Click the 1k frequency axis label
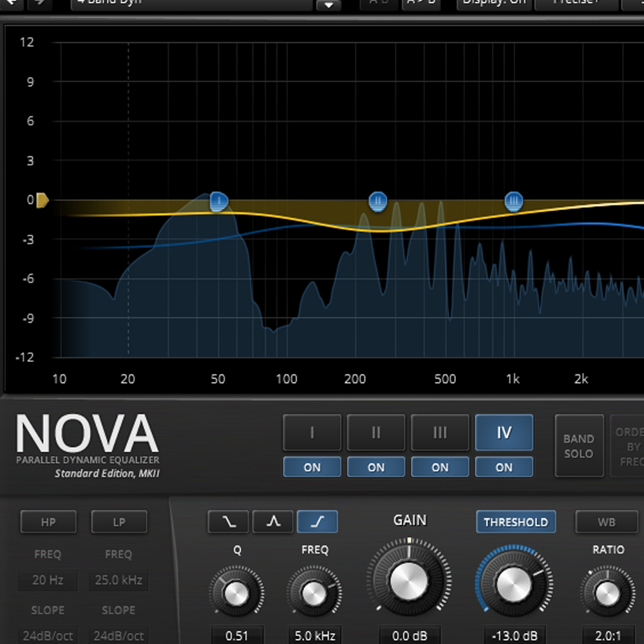This screenshot has height=644, width=644. [513, 379]
